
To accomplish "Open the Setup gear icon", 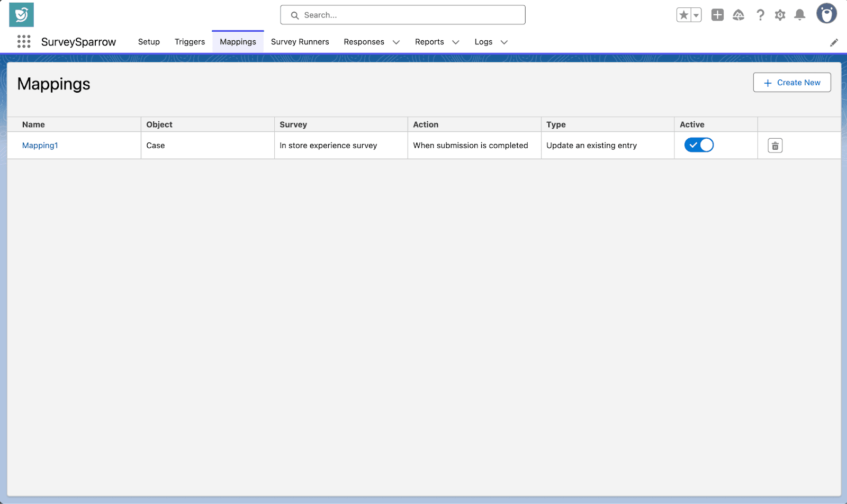I will click(x=780, y=15).
